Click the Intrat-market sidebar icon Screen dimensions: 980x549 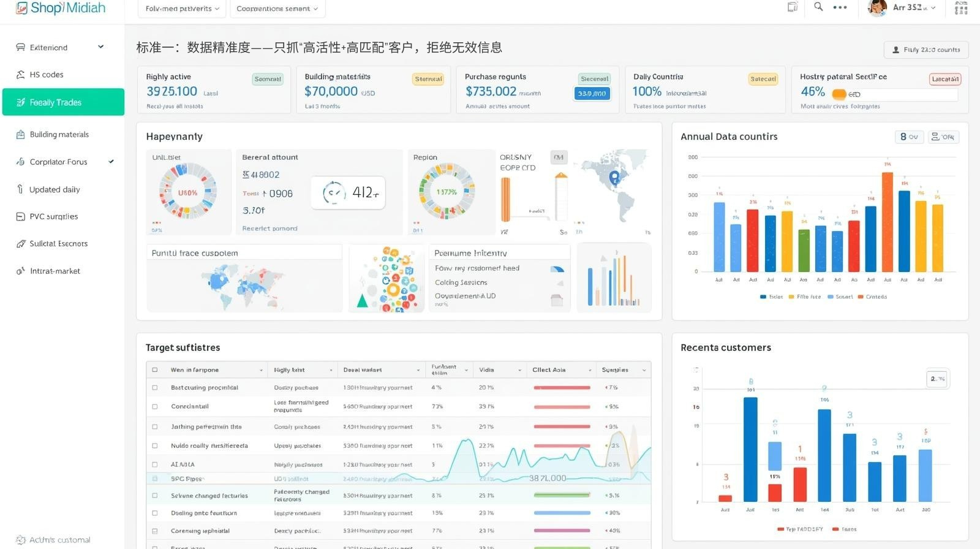point(20,271)
